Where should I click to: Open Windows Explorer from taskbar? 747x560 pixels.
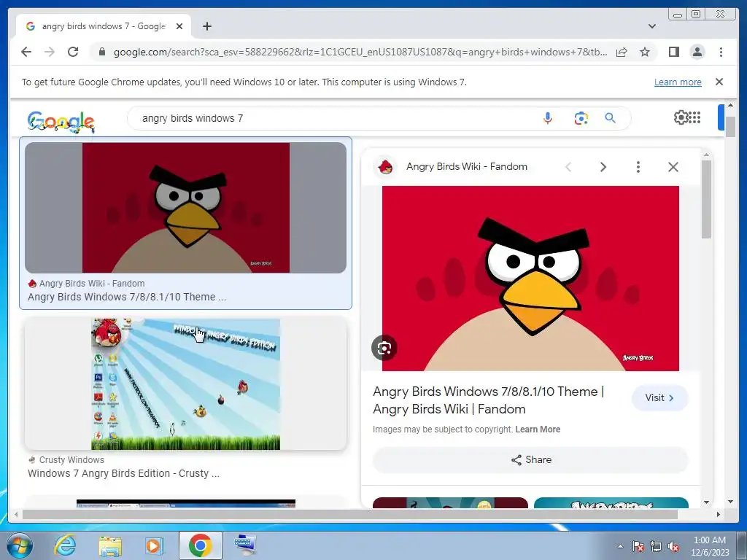pos(110,545)
